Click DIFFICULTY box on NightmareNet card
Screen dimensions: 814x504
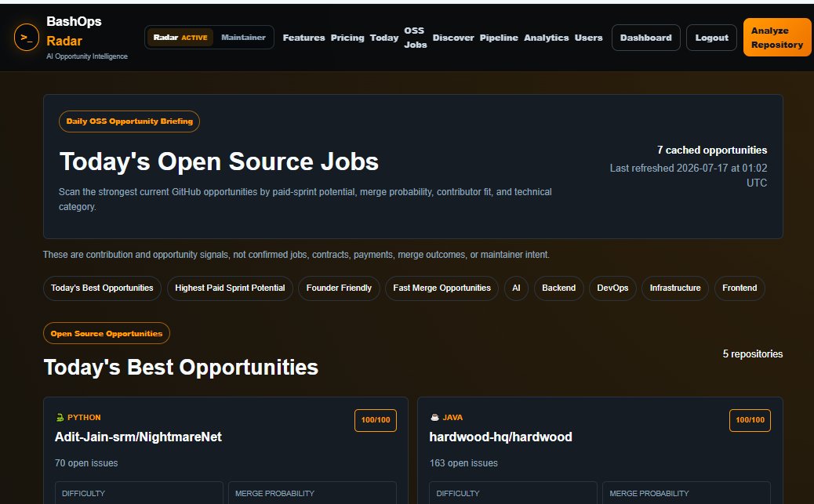coord(139,492)
